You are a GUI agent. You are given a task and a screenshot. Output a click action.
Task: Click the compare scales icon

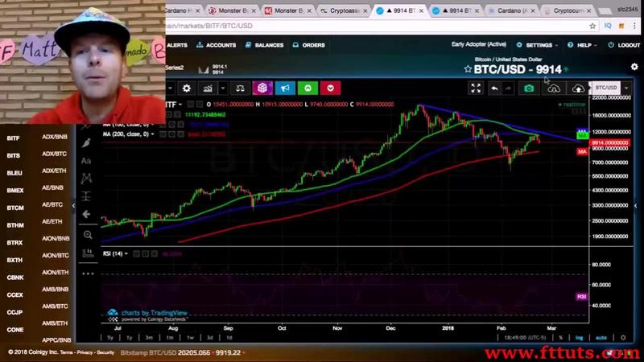pos(240,88)
